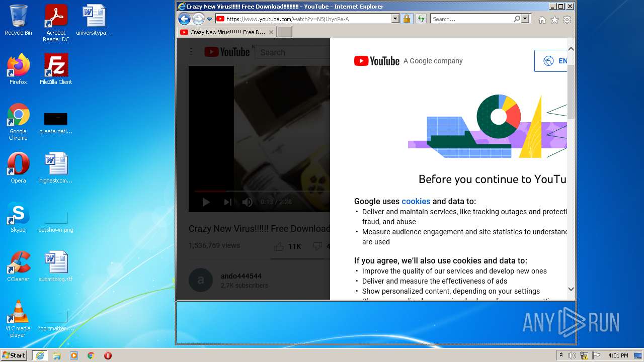644x362 pixels.
Task: Open the language selector EN button
Action: (x=550, y=61)
